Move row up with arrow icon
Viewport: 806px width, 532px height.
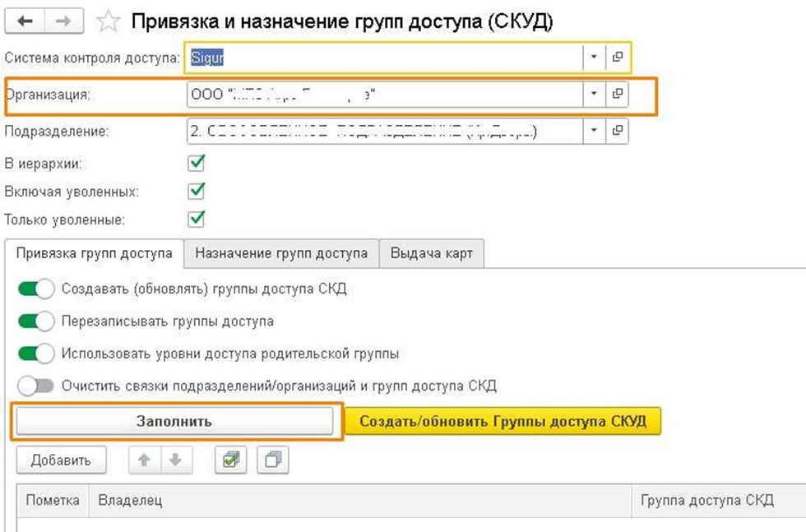(x=144, y=461)
